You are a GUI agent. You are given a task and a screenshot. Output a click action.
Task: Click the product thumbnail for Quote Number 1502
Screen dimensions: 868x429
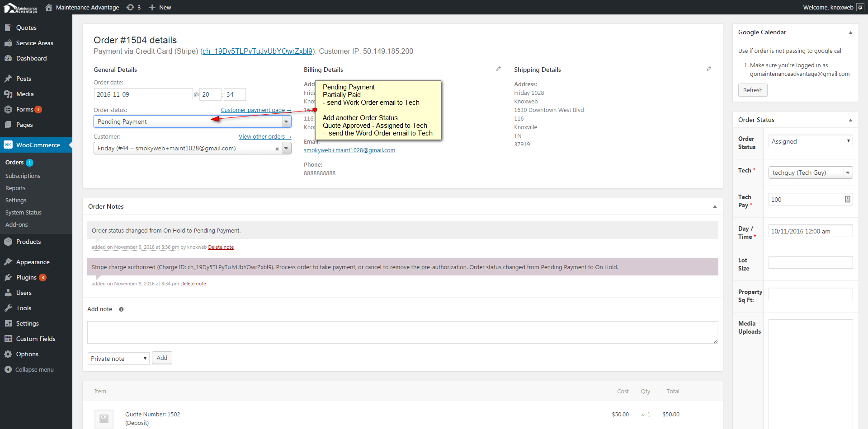tap(104, 419)
